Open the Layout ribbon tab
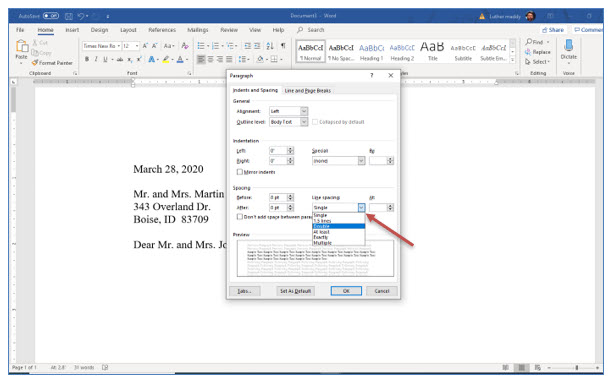Image resolution: width=610 pixels, height=380 pixels. (x=128, y=30)
